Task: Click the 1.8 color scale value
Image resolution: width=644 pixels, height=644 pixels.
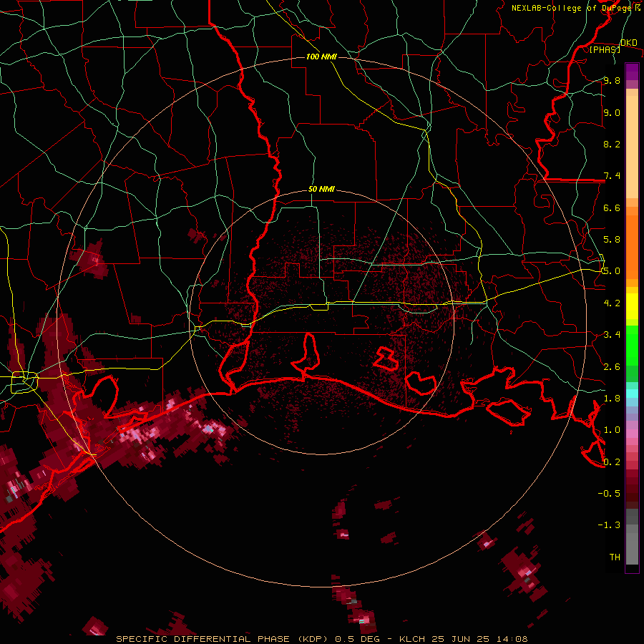Action: pyautogui.click(x=612, y=399)
